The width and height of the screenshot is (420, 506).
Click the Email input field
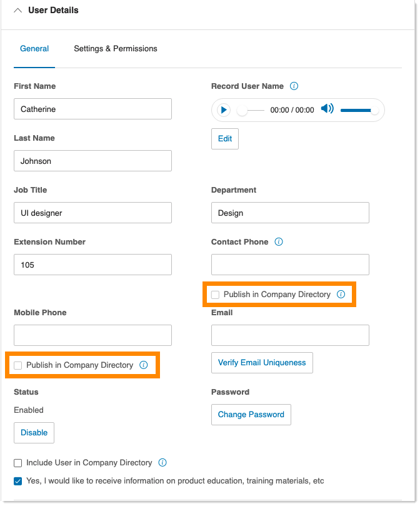point(290,335)
